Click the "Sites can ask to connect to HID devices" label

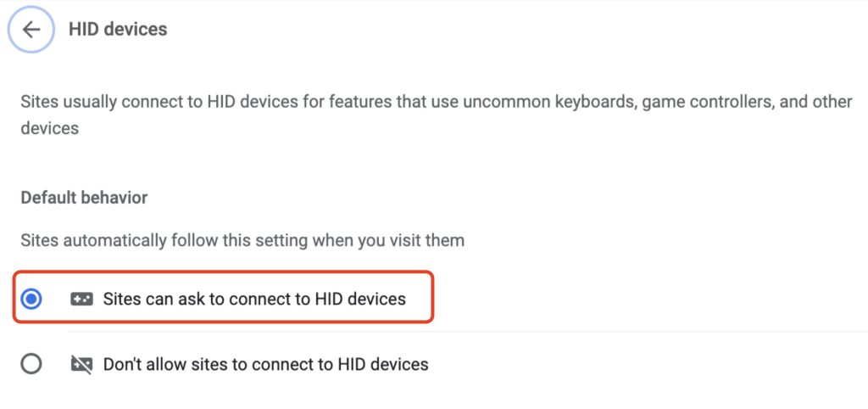click(x=254, y=299)
